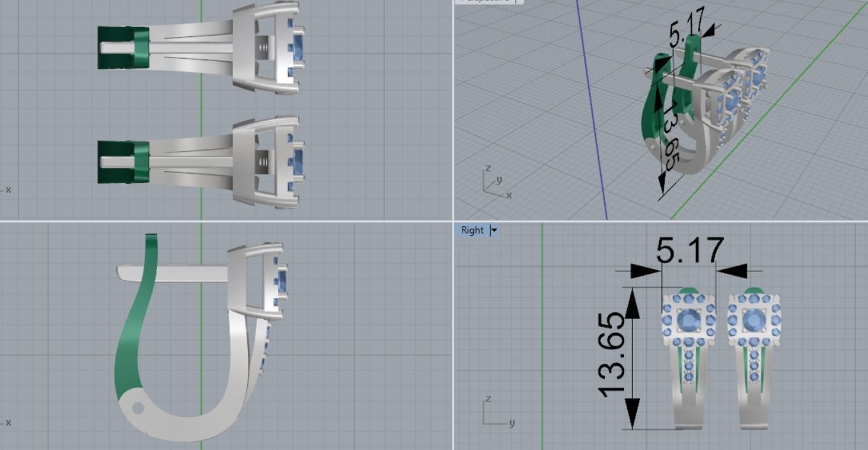Select the upper earring's green clasp in top-left view
Screen dimensions: 868x450
tap(123, 47)
